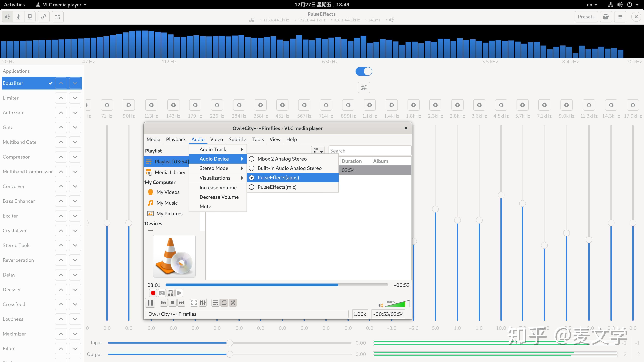This screenshot has height=362, width=644.
Task: Click the equalizer tools wrench icon
Action: pos(364,87)
